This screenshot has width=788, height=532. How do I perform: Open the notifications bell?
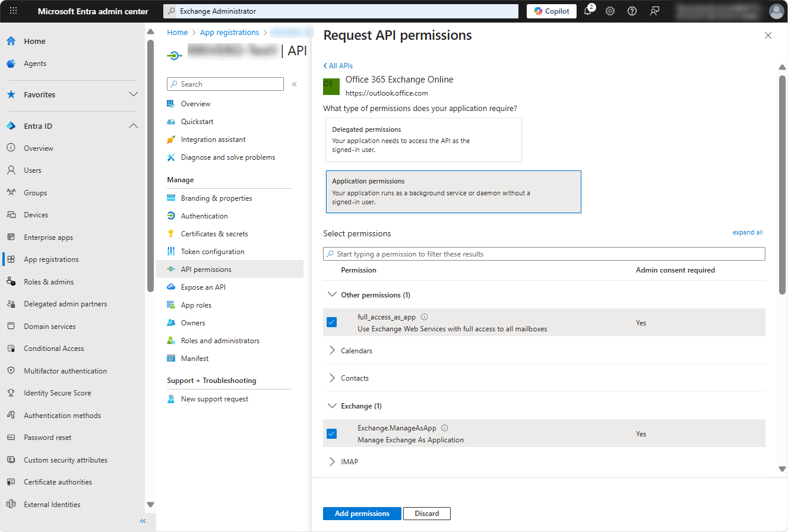pos(587,11)
